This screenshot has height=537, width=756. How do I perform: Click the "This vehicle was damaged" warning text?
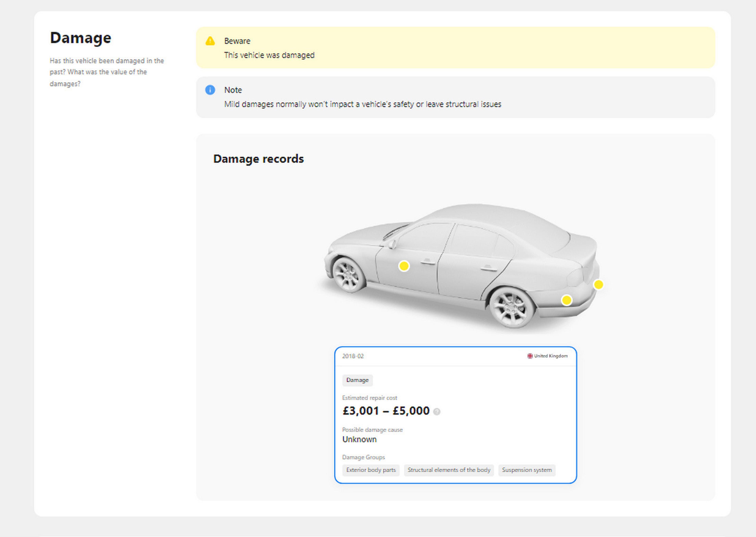click(x=269, y=55)
